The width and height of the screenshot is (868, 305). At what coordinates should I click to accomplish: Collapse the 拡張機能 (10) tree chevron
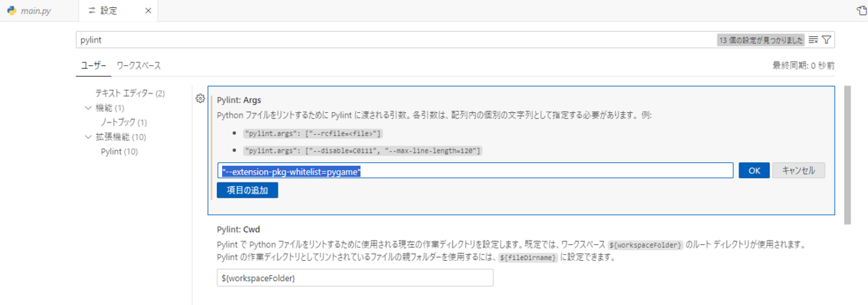88,137
